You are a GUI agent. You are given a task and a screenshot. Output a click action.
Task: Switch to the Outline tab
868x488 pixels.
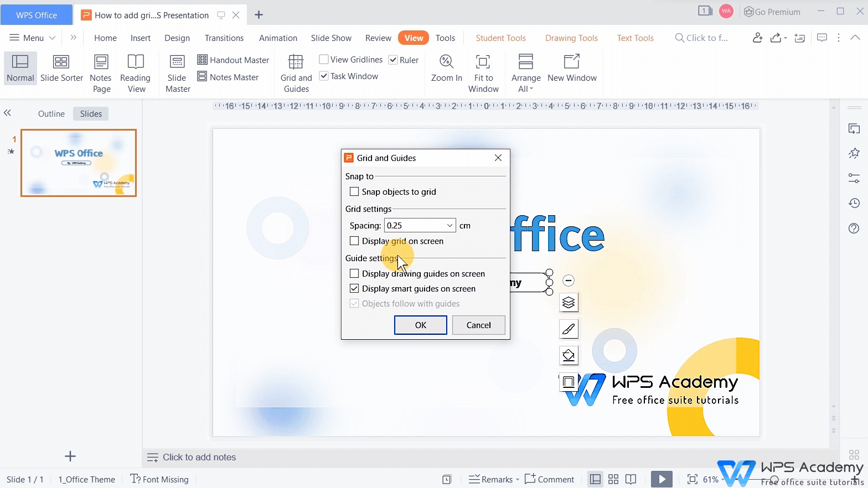pos(51,113)
